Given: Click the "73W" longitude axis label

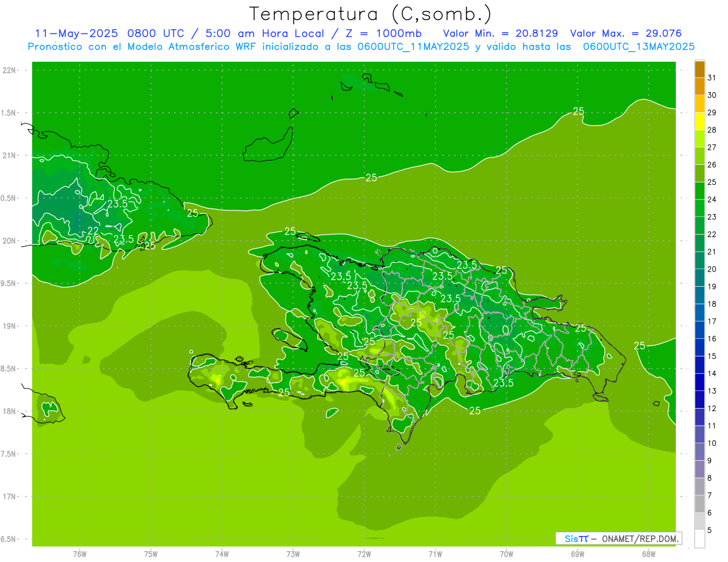Looking at the screenshot, I should (x=293, y=554).
